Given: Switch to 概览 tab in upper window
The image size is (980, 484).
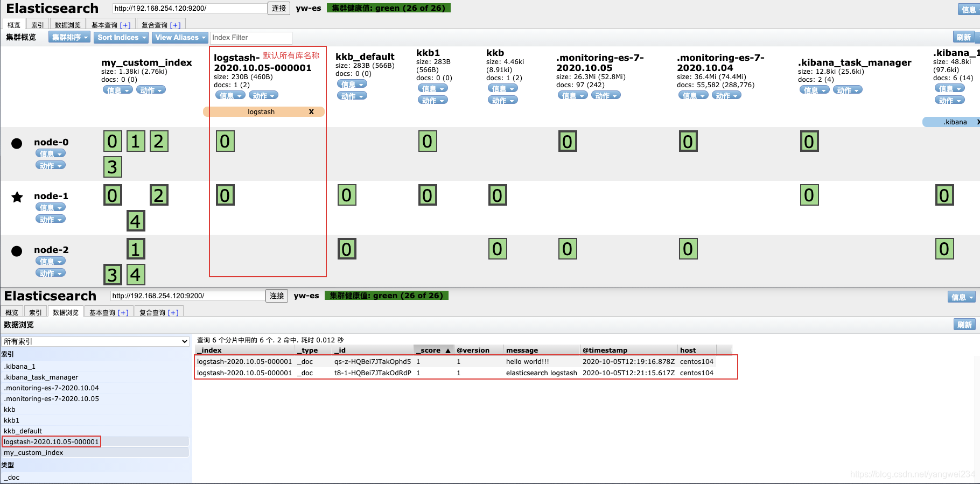Looking at the screenshot, I should click(x=14, y=25).
